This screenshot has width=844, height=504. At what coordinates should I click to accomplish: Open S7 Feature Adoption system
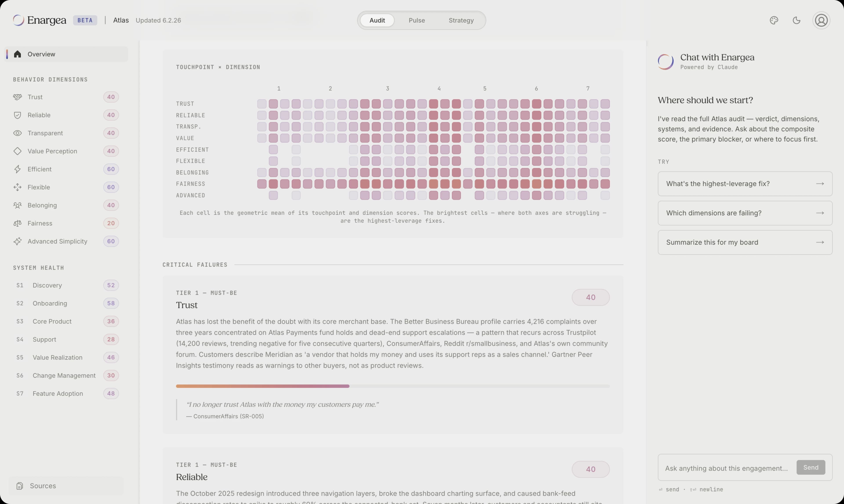[x=66, y=394]
